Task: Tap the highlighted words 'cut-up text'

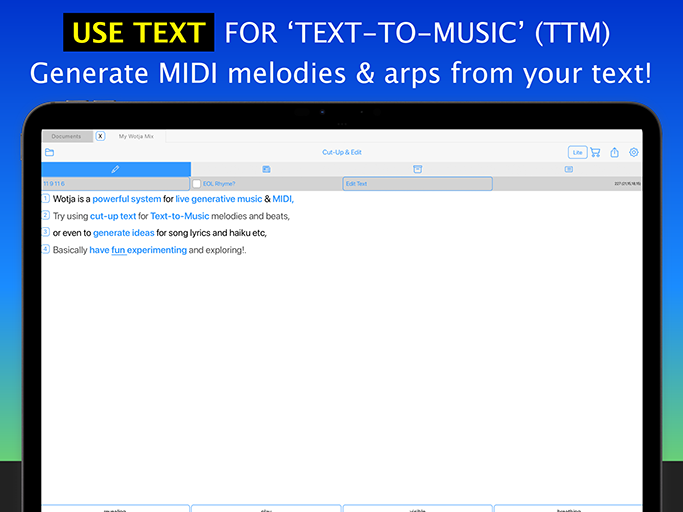Action: click(x=113, y=216)
